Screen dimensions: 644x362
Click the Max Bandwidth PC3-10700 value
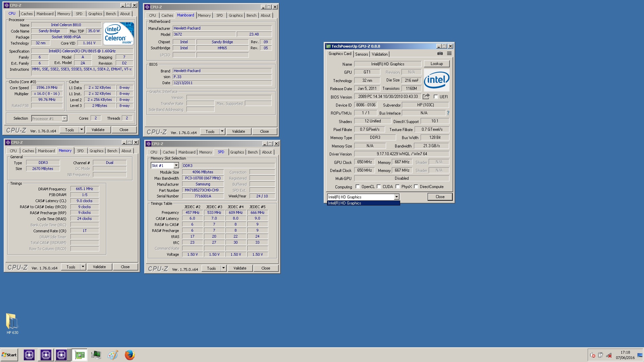(x=203, y=178)
